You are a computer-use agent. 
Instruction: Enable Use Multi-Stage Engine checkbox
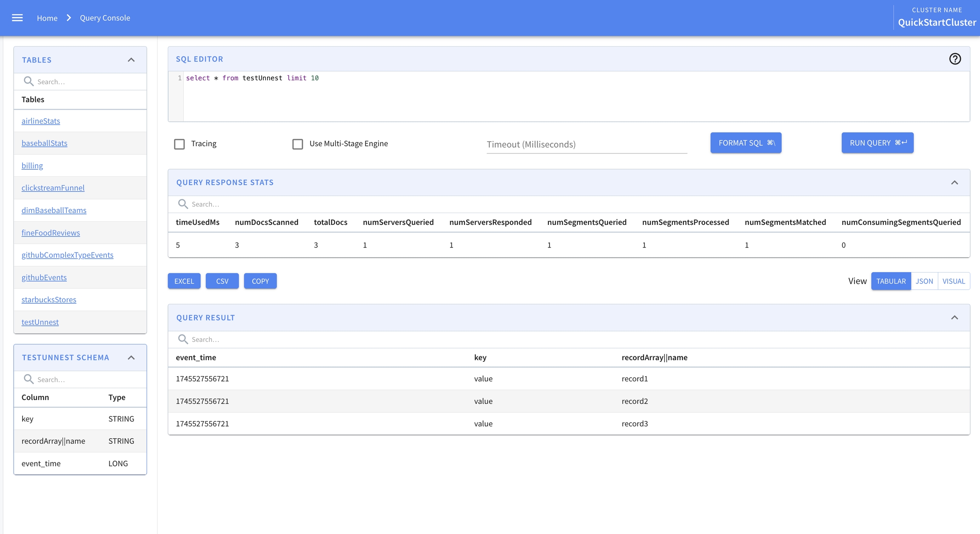coord(298,144)
